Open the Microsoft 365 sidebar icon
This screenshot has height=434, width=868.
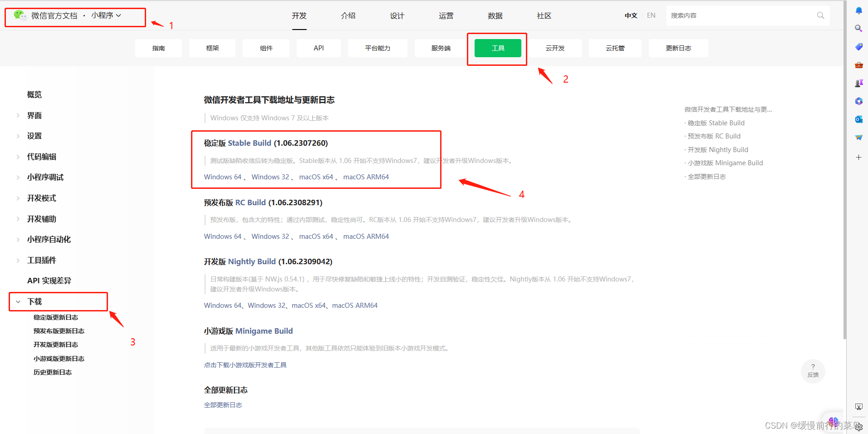[x=858, y=101]
